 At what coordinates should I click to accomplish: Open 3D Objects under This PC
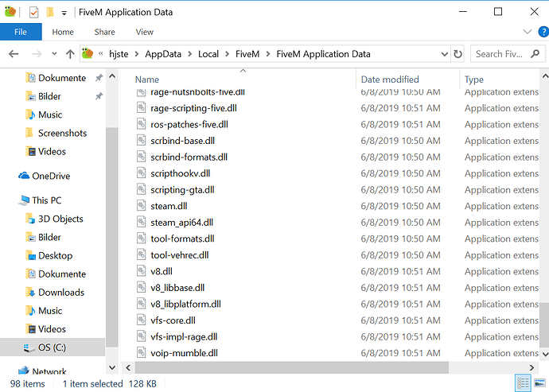click(60, 219)
